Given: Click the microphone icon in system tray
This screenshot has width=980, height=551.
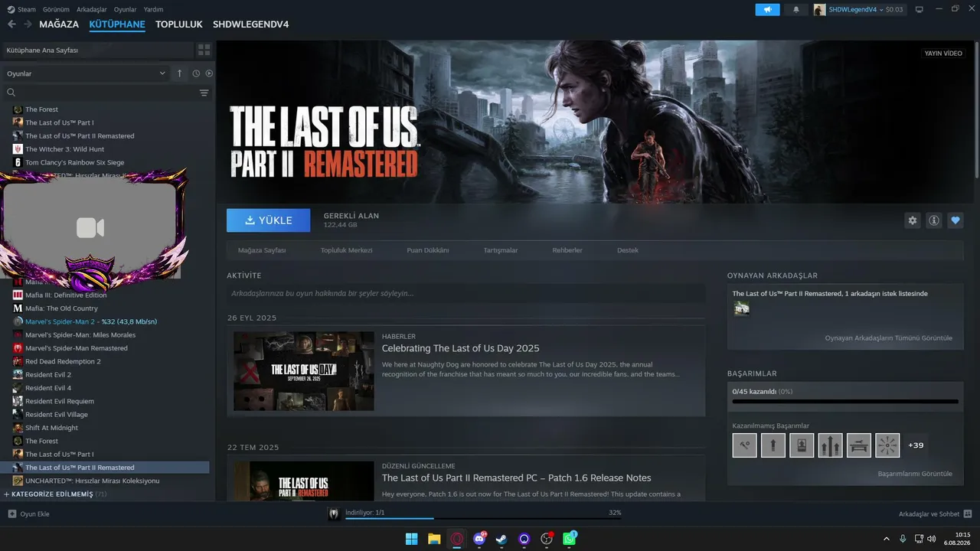Looking at the screenshot, I should [x=903, y=539].
